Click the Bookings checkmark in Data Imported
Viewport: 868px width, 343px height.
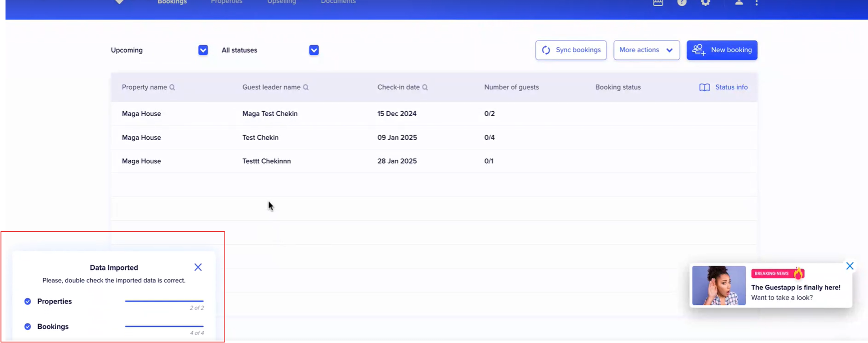pos(28,326)
